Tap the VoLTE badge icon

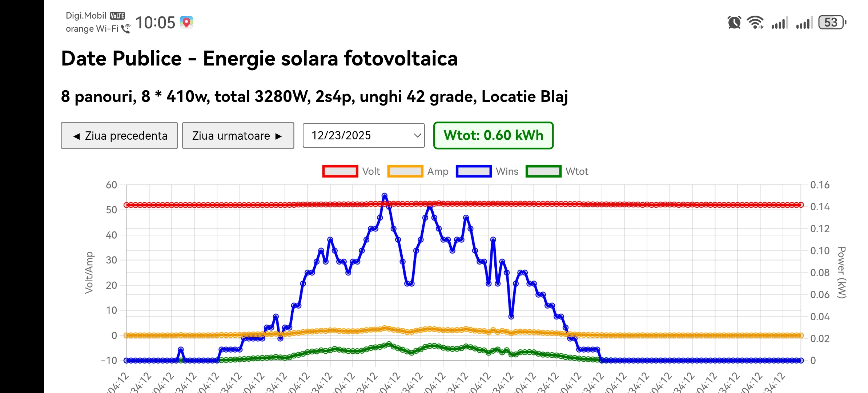pos(117,16)
